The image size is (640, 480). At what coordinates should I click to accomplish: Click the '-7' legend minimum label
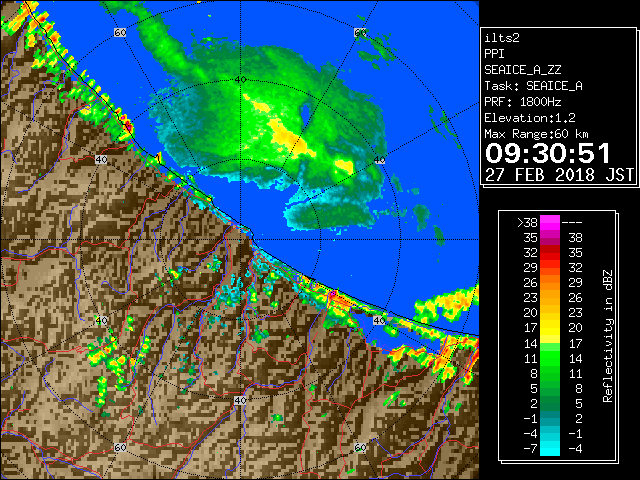[x=530, y=448]
